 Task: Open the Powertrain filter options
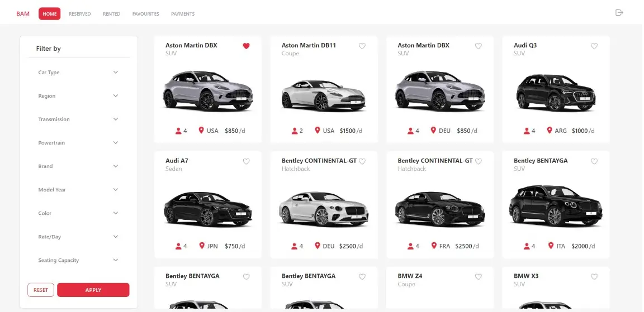coord(78,143)
